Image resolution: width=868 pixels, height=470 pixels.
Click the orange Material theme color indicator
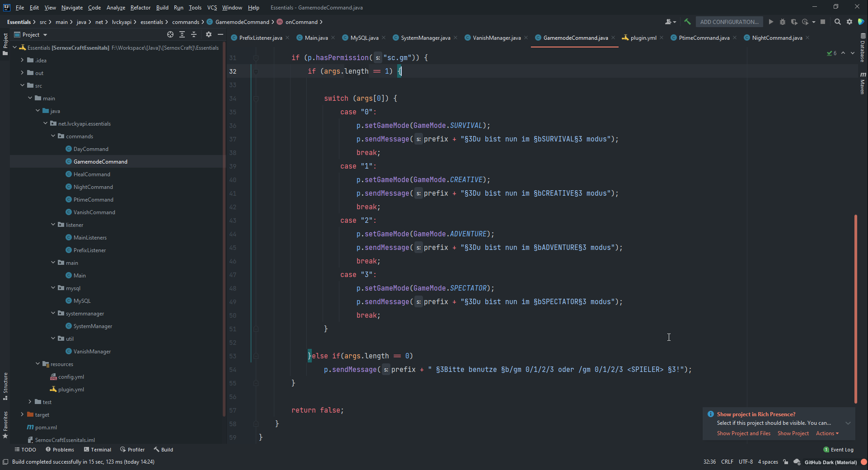click(863, 462)
